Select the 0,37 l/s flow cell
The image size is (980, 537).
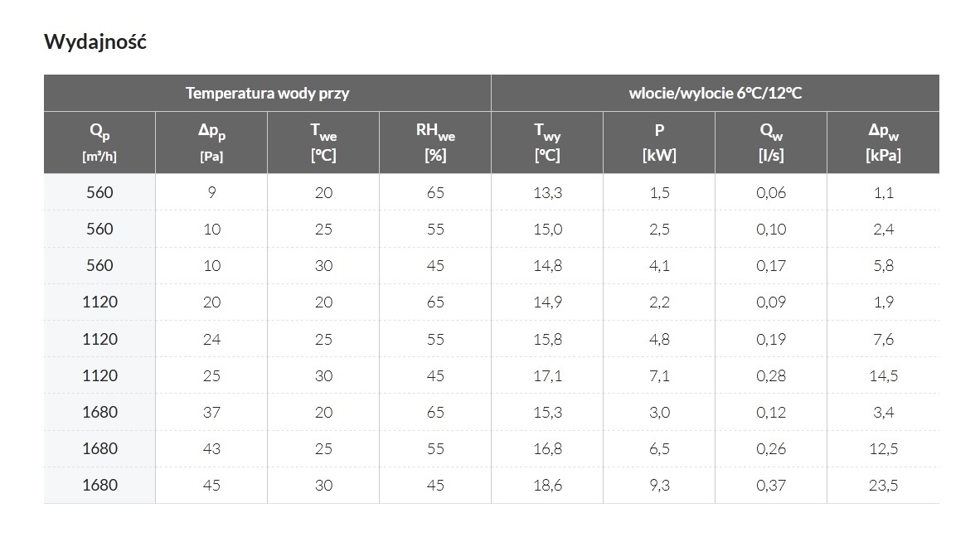pos(771,485)
